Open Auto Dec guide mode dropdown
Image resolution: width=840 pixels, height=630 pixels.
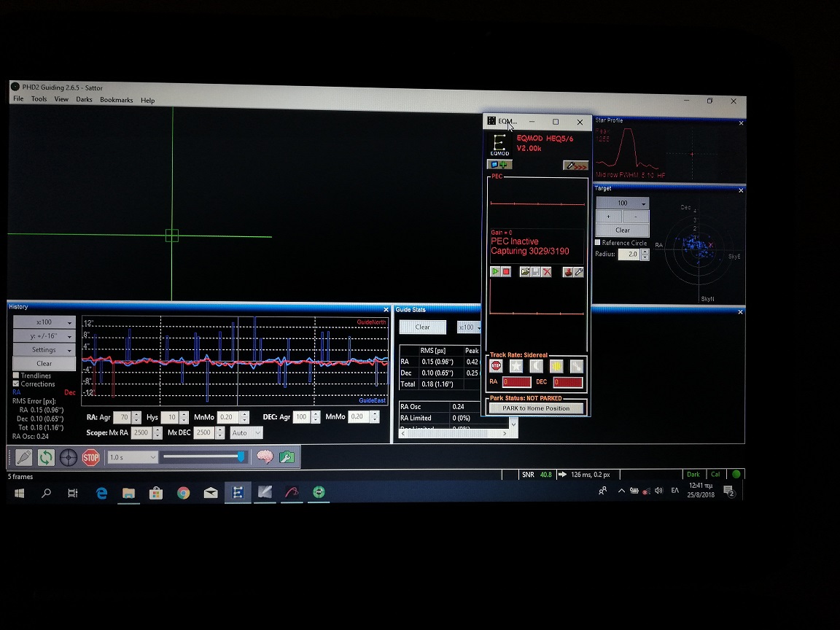pyautogui.click(x=246, y=433)
